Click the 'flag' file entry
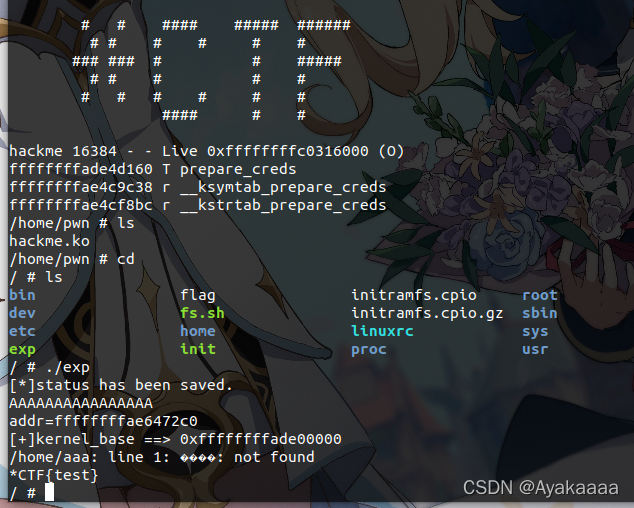The image size is (634, 508). coord(198,296)
